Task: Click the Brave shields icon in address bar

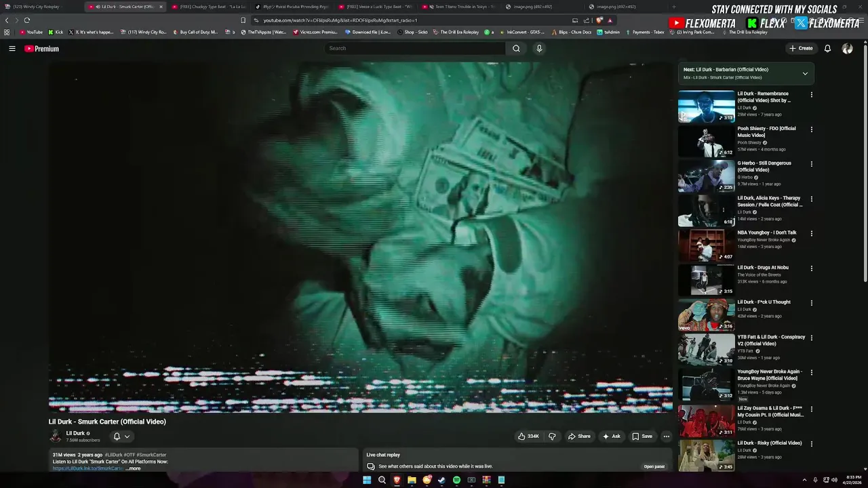Action: [599, 20]
